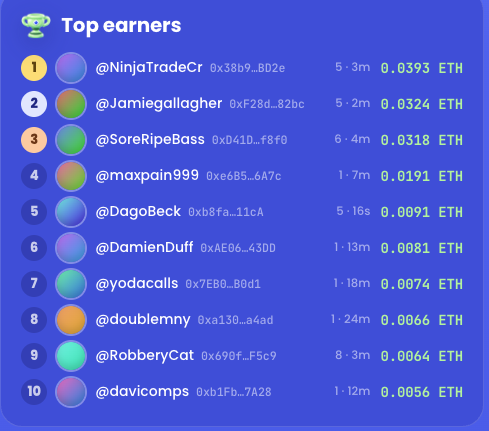Open the @doublemny profile link
This screenshot has height=431, width=489.
coord(143,320)
